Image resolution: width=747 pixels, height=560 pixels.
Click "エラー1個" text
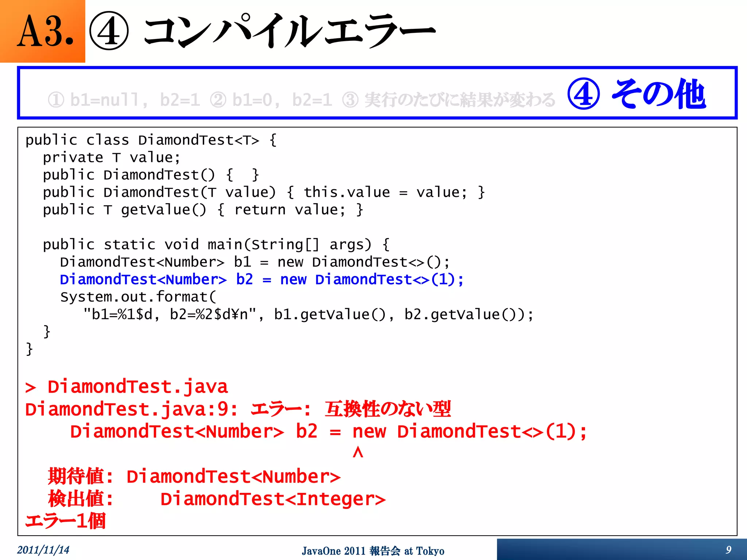tap(65, 521)
